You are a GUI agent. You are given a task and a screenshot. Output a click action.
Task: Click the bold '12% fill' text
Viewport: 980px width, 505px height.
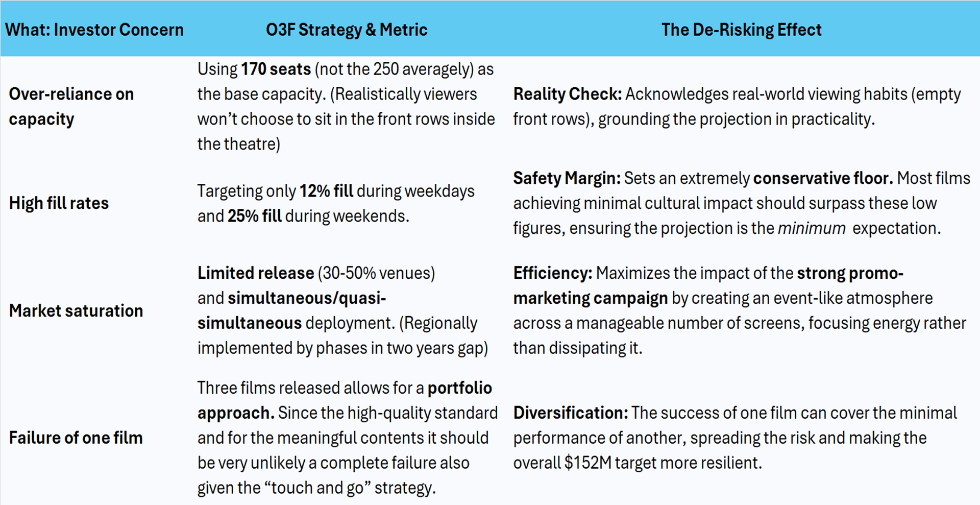point(326,191)
